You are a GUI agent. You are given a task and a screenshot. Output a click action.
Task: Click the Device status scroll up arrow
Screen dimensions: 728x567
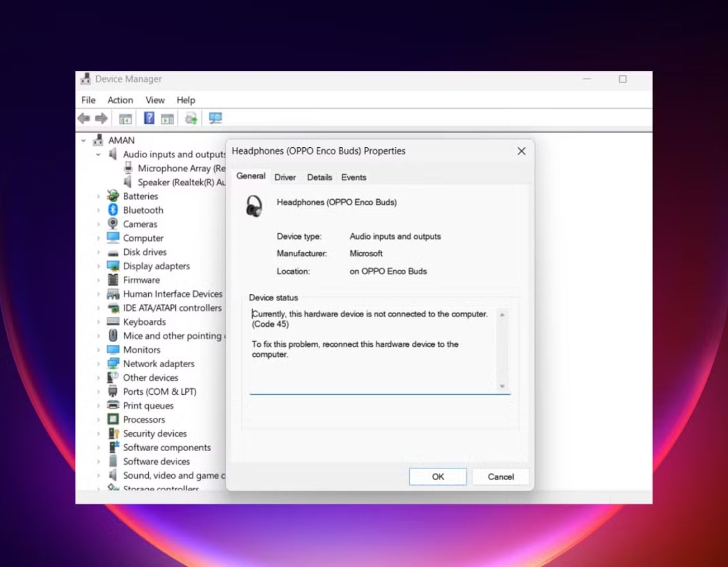502,315
